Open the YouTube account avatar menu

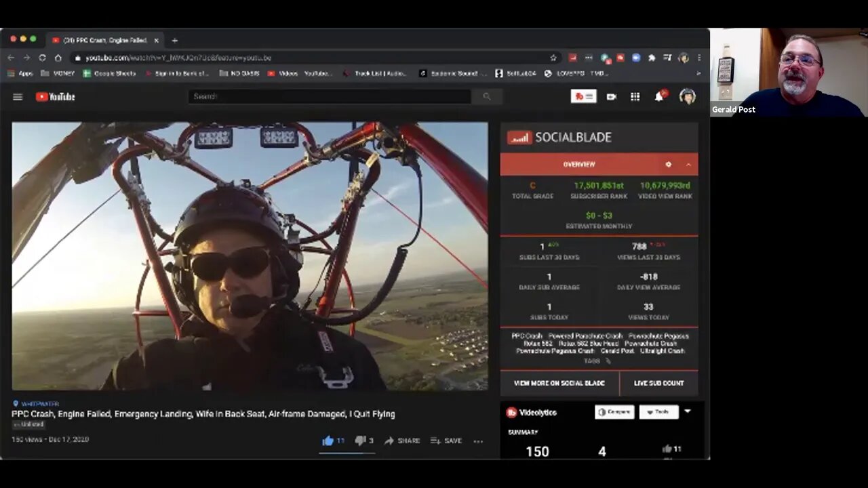click(687, 96)
